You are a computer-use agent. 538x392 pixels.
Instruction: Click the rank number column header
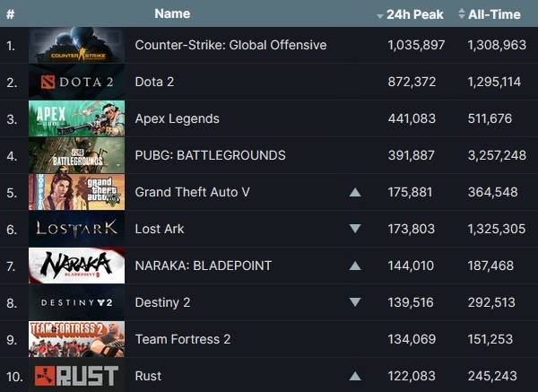pos(10,14)
